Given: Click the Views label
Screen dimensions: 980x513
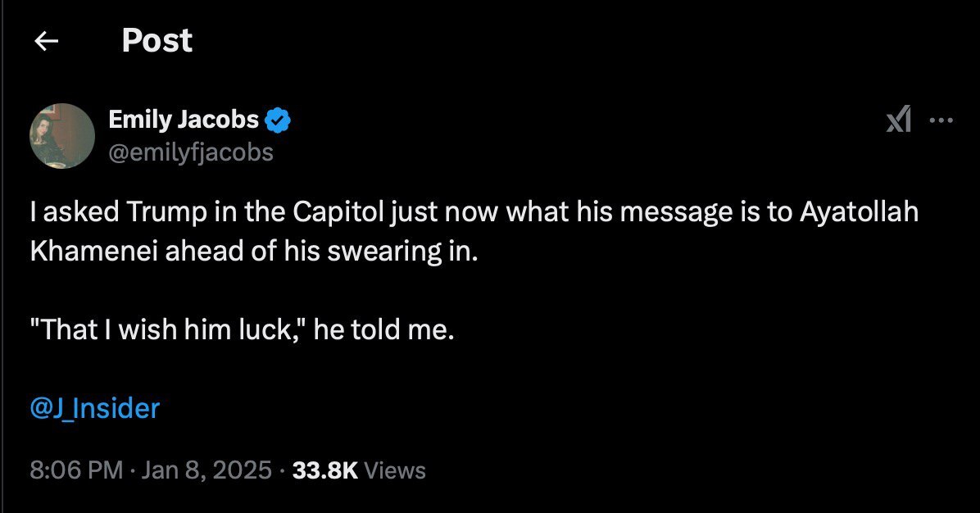Looking at the screenshot, I should coord(394,470).
